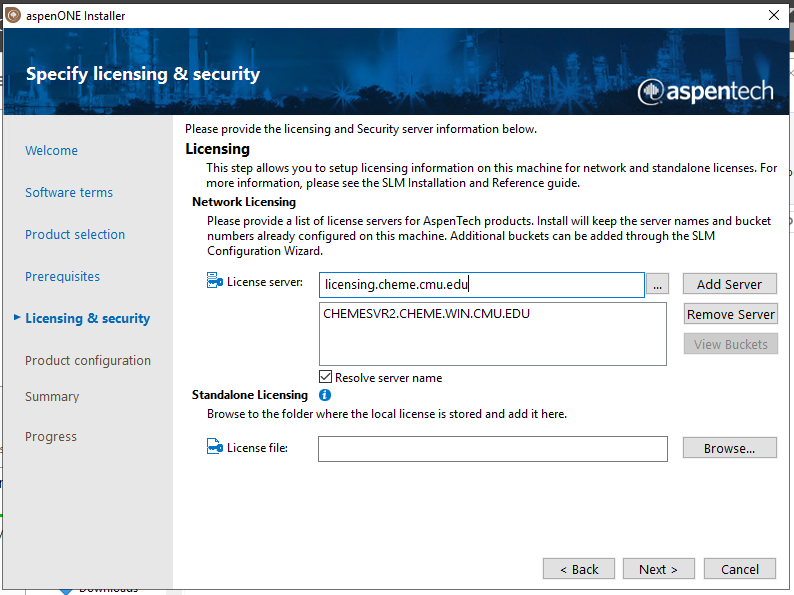Viewport: 794px width, 595px height.
Task: Click Browse for license file
Action: tap(730, 448)
